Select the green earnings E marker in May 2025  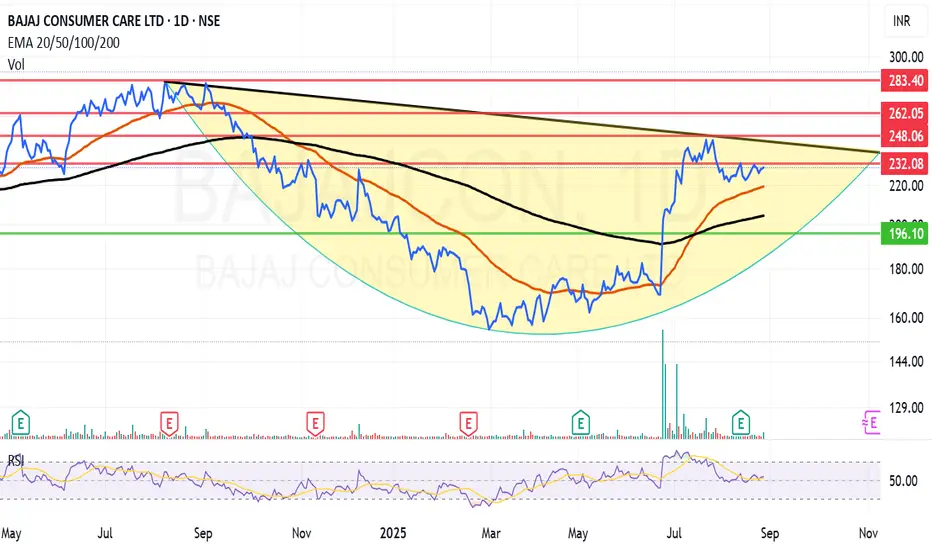581,424
